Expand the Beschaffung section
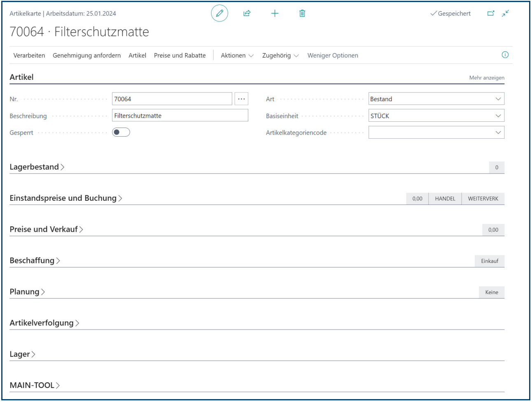Image resolution: width=532 pixels, height=402 pixels. point(35,261)
